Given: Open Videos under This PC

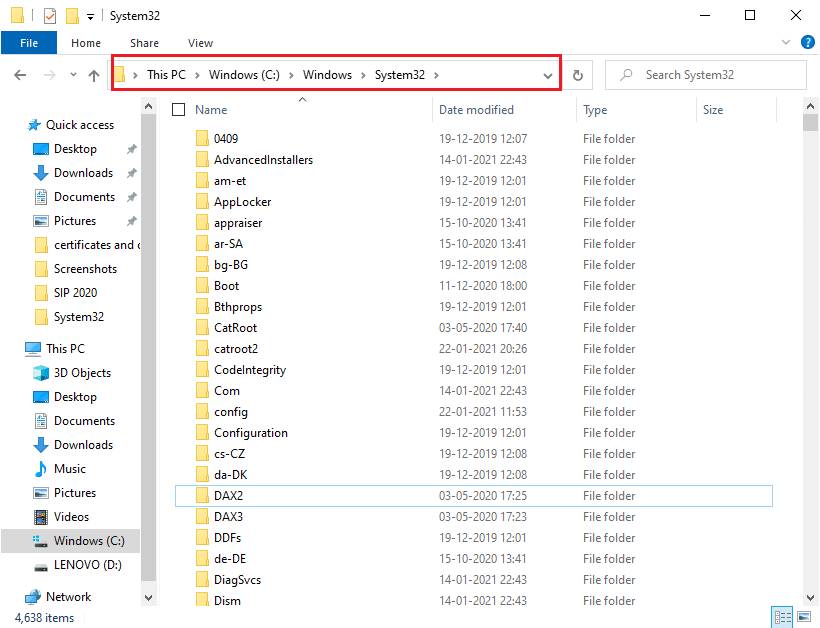Looking at the screenshot, I should [72, 517].
